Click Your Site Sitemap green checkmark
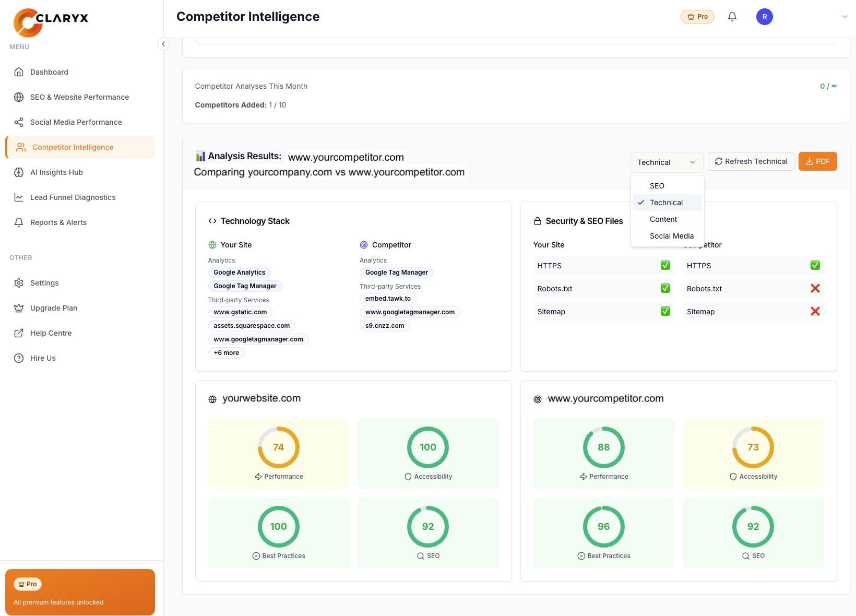 (x=665, y=311)
